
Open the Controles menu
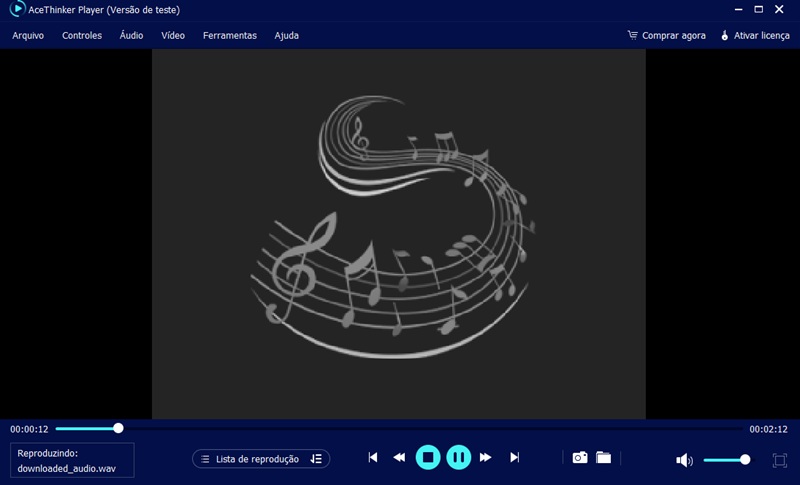coord(82,36)
